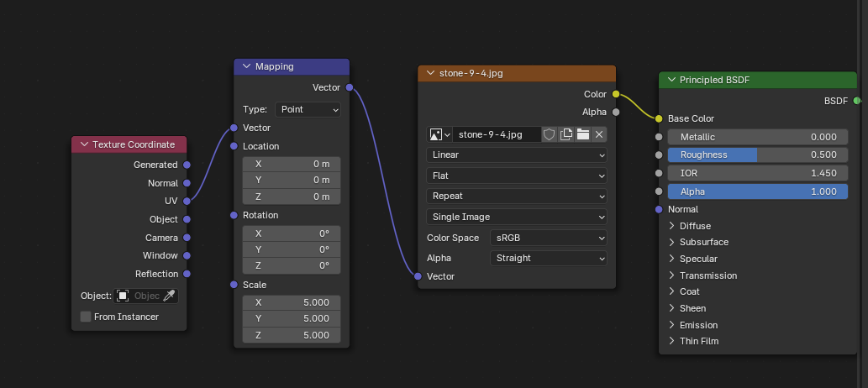Image resolution: width=868 pixels, height=388 pixels.
Task: Click the image Alpha output socket
Action: coord(616,112)
